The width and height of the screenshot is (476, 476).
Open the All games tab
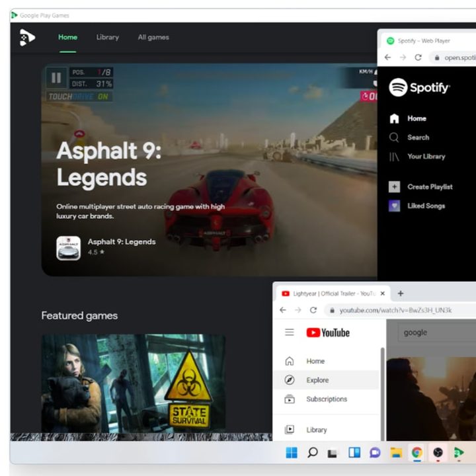pyautogui.click(x=153, y=37)
